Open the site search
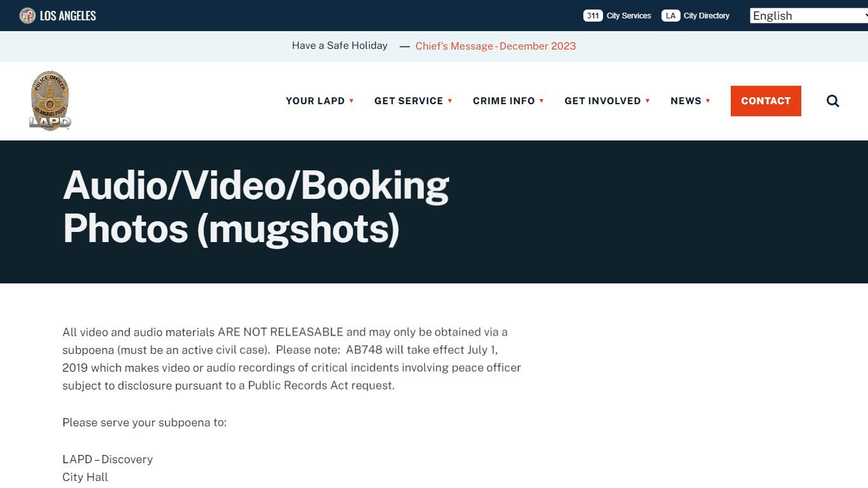868x488 pixels. pyautogui.click(x=832, y=100)
